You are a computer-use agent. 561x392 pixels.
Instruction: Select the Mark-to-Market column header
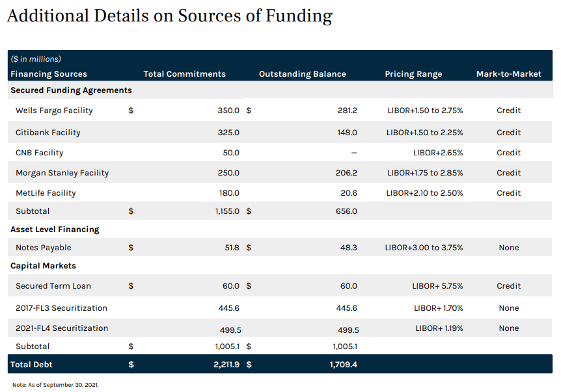coord(508,73)
